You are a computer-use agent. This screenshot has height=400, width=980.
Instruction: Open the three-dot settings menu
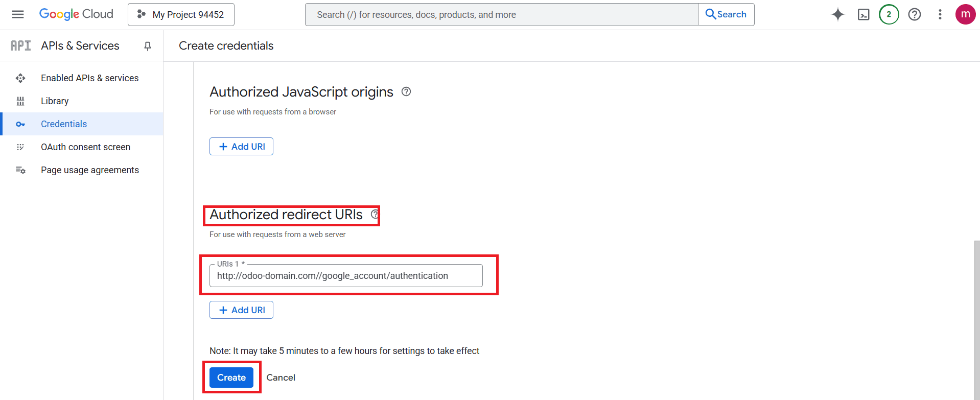940,14
